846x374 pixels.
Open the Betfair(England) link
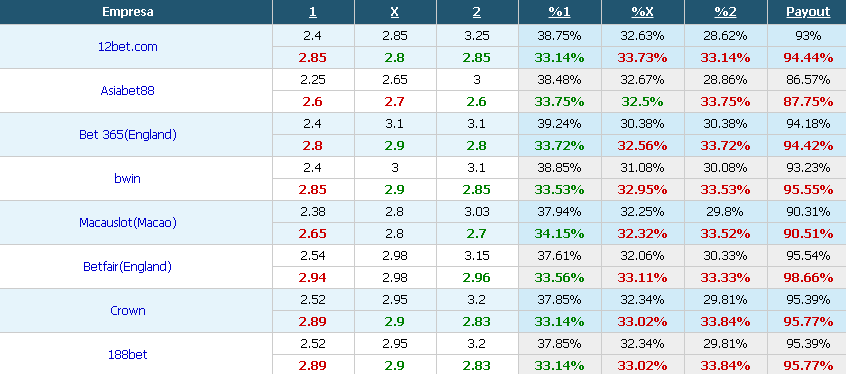[128, 267]
